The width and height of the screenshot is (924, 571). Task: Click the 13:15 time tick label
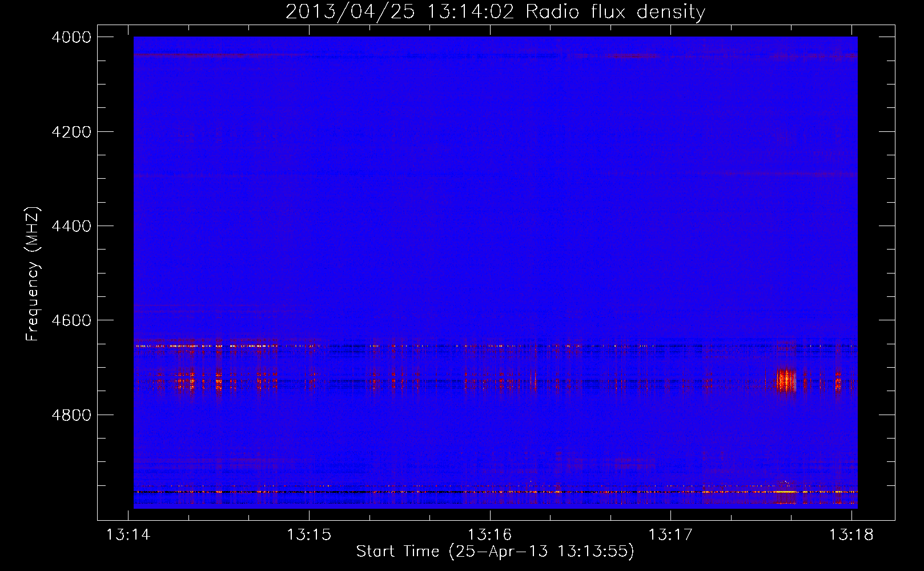(x=309, y=534)
